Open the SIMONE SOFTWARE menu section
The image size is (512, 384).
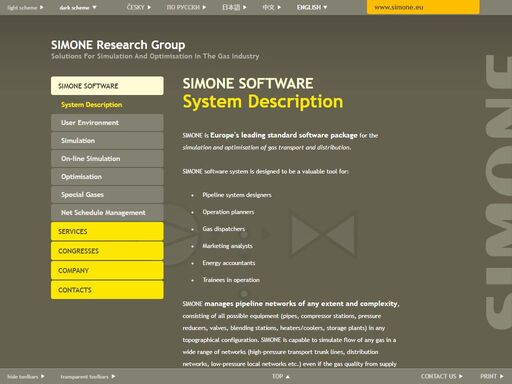coord(107,86)
